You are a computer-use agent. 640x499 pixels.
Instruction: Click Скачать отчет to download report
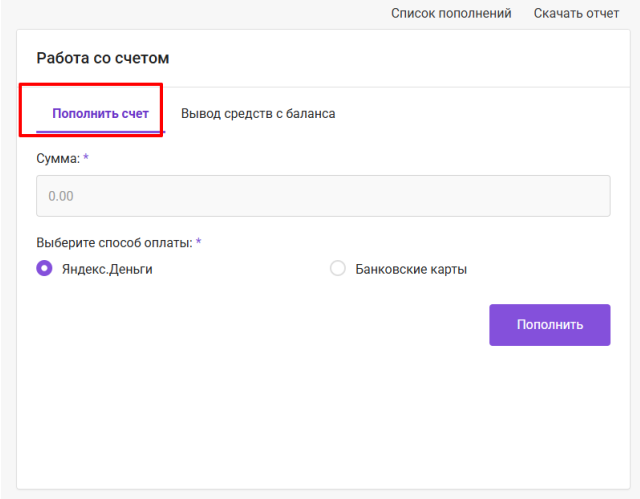pos(576,13)
